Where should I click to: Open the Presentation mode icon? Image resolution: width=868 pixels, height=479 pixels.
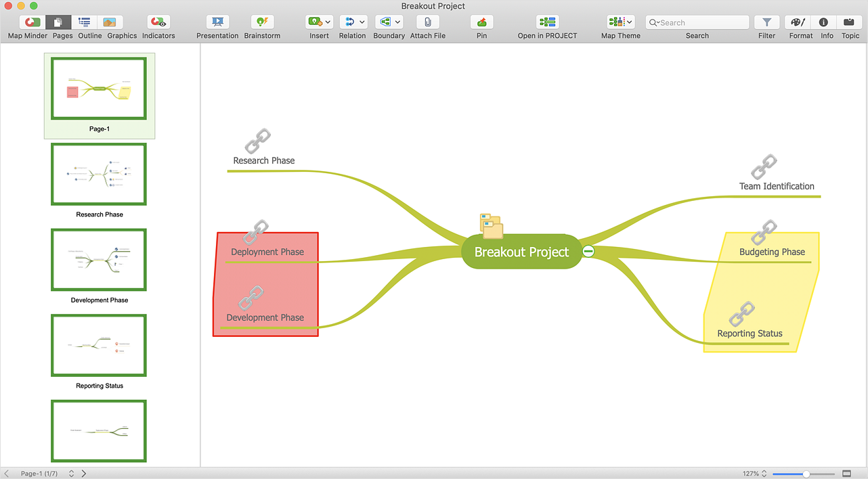pos(217,22)
